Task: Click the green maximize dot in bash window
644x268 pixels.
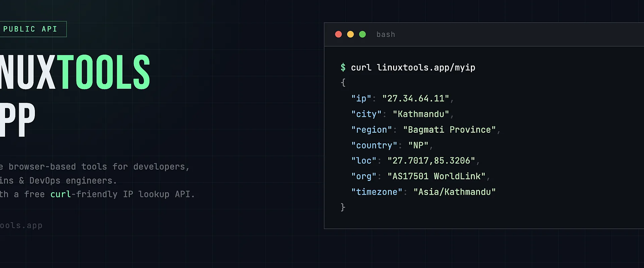Action: coord(363,35)
